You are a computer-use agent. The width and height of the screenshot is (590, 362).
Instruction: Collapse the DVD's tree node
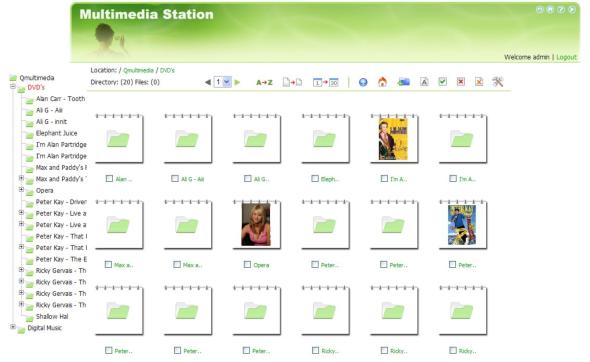tap(13, 87)
